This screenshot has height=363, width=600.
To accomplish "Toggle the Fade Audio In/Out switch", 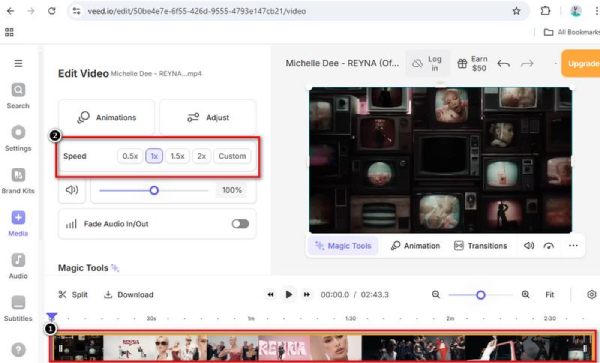I will (x=240, y=224).
